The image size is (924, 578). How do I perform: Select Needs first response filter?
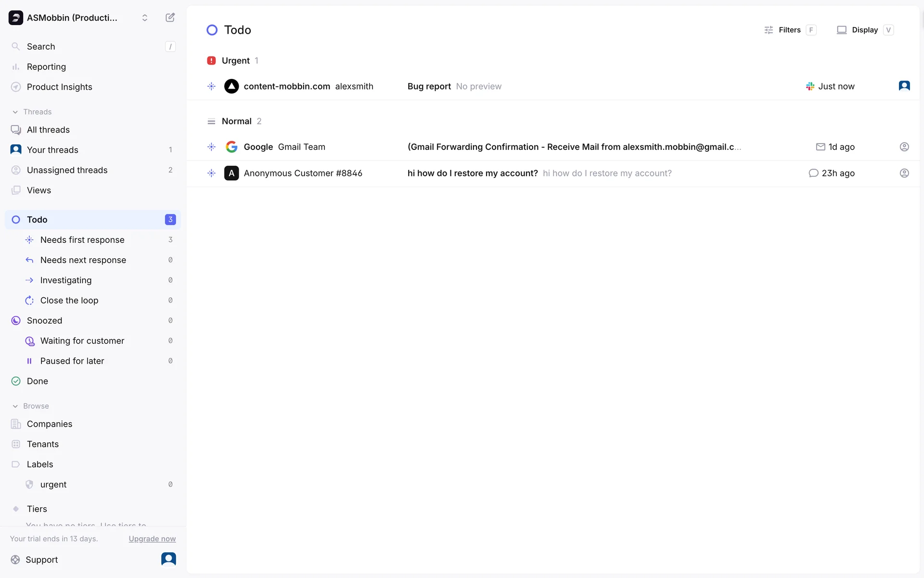(82, 239)
